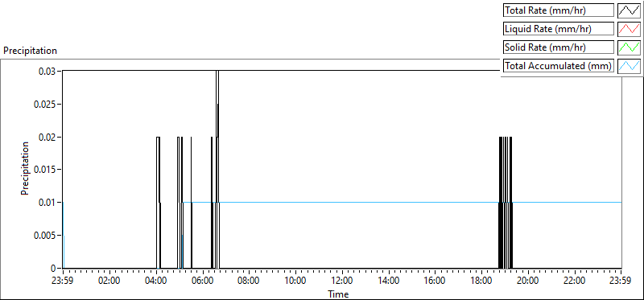This screenshot has width=644, height=300.
Task: Click the 08:00 time axis label
Action: pyautogui.click(x=249, y=282)
